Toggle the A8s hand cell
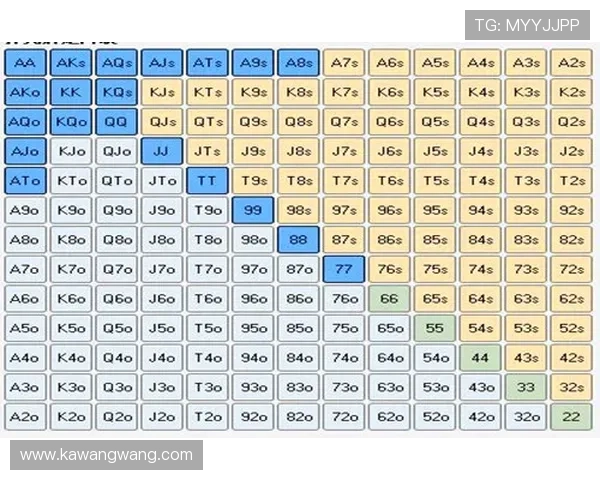The width and height of the screenshot is (600, 480). (298, 63)
